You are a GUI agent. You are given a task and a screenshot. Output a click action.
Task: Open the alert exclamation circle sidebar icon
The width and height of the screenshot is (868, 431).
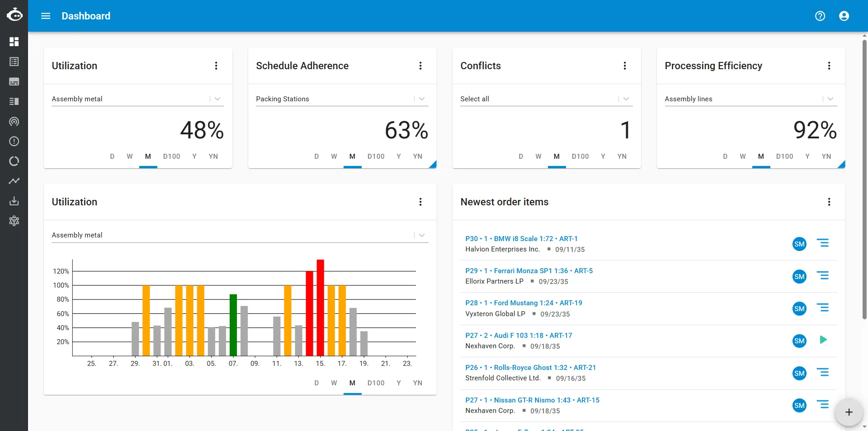pyautogui.click(x=14, y=141)
